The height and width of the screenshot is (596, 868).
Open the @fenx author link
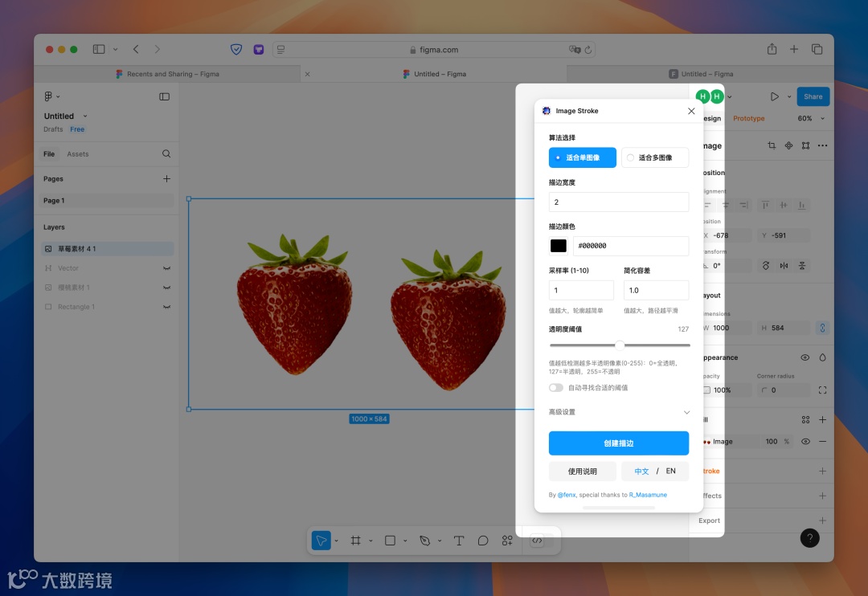click(567, 495)
